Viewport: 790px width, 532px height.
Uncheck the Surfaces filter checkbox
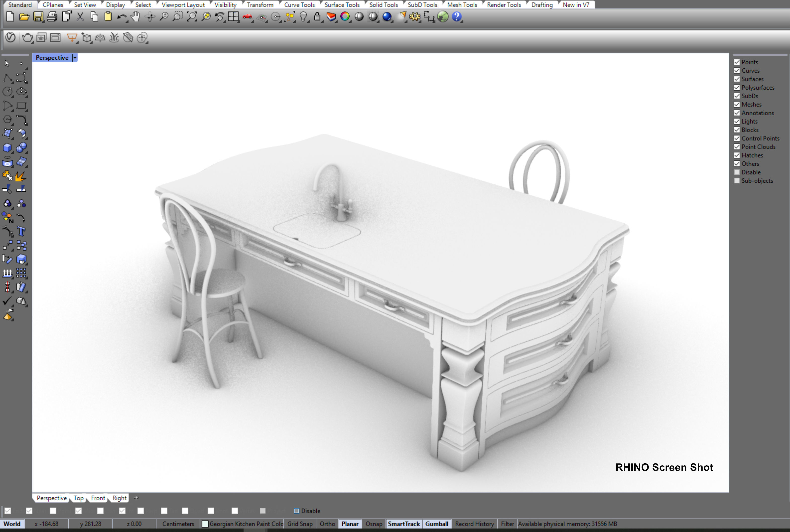(737, 79)
